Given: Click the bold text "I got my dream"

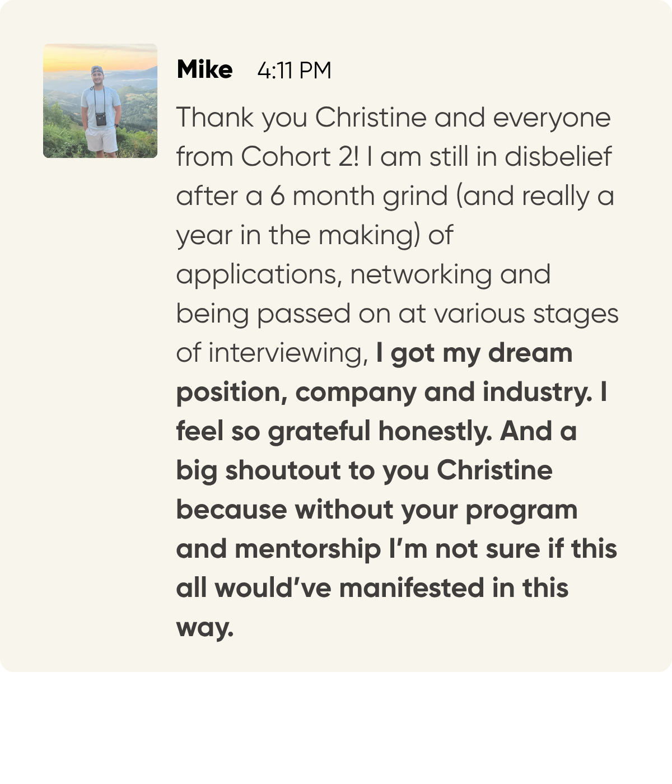Looking at the screenshot, I should tap(474, 353).
